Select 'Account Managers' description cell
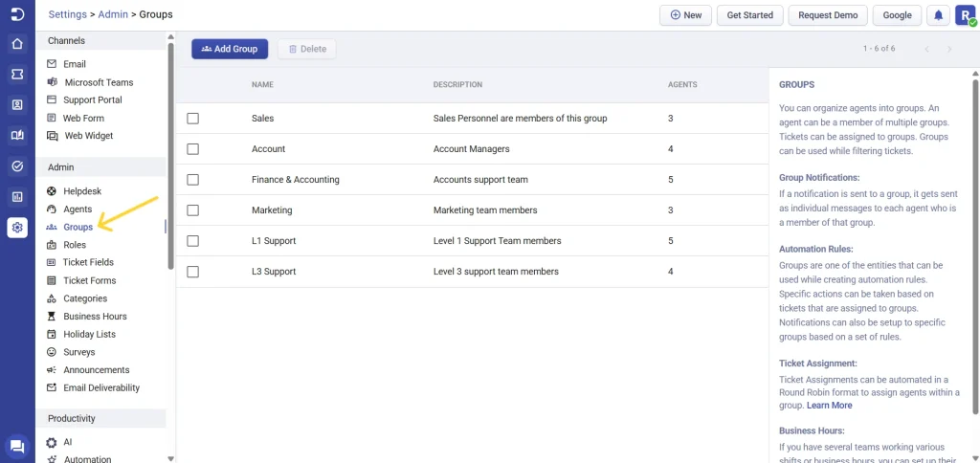 tap(471, 148)
